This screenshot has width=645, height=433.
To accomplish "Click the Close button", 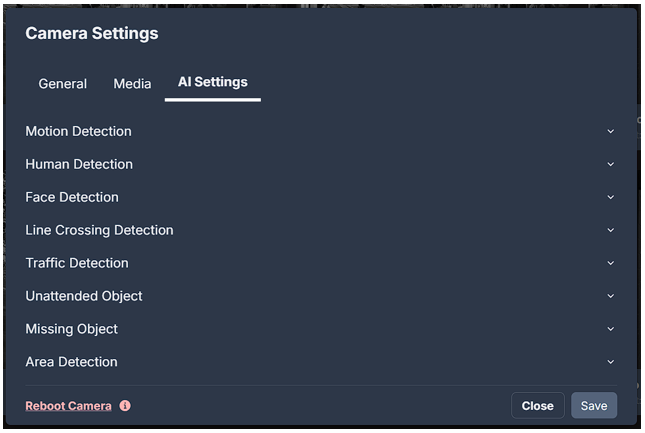I will 538,405.
